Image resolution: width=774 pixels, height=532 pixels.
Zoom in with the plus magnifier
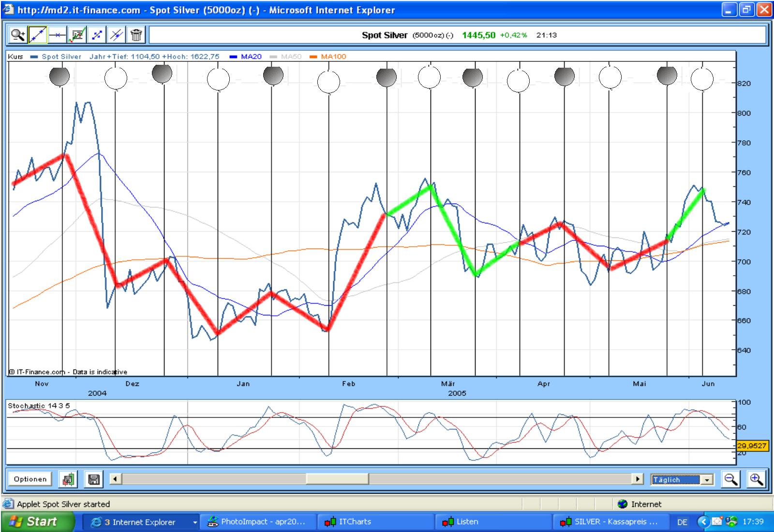(x=756, y=479)
